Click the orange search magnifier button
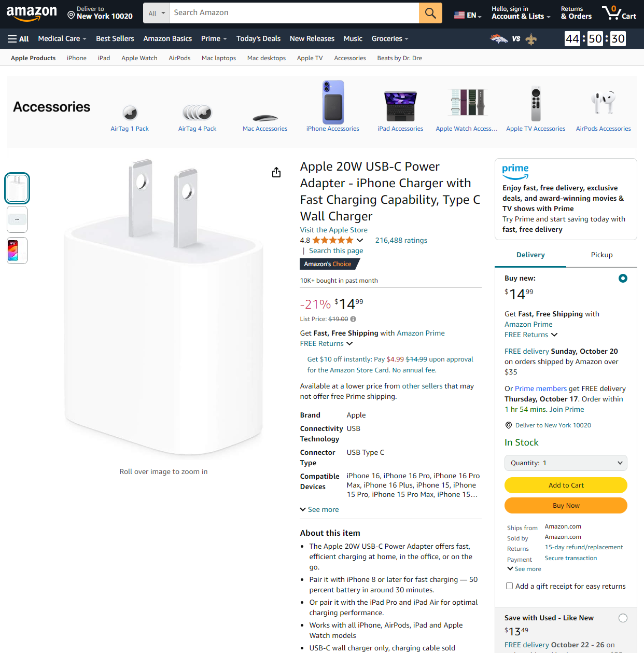This screenshot has height=653, width=644. coord(430,13)
